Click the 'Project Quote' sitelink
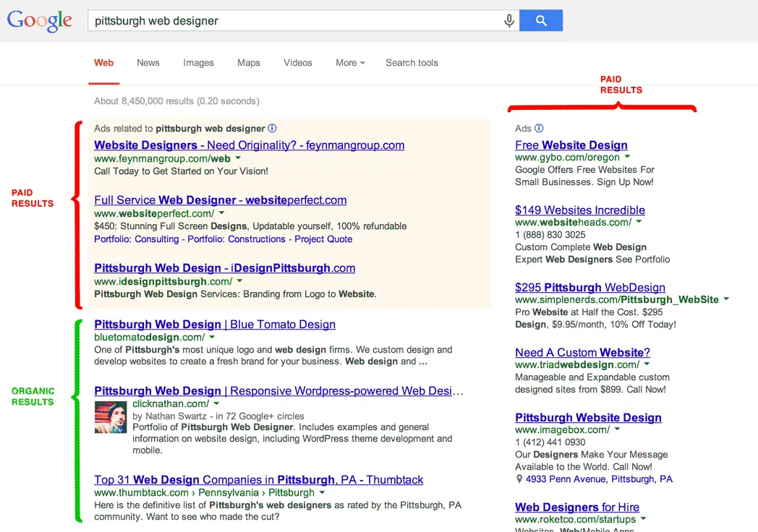 tap(323, 239)
